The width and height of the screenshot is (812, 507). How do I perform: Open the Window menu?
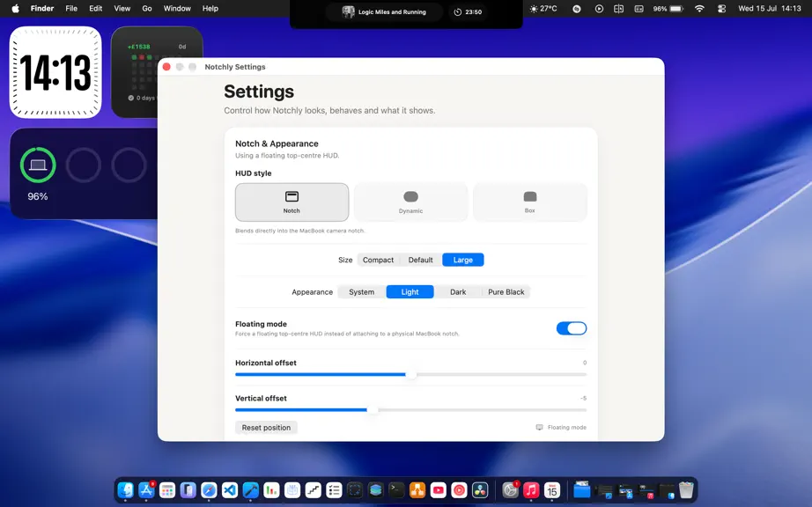click(x=177, y=8)
